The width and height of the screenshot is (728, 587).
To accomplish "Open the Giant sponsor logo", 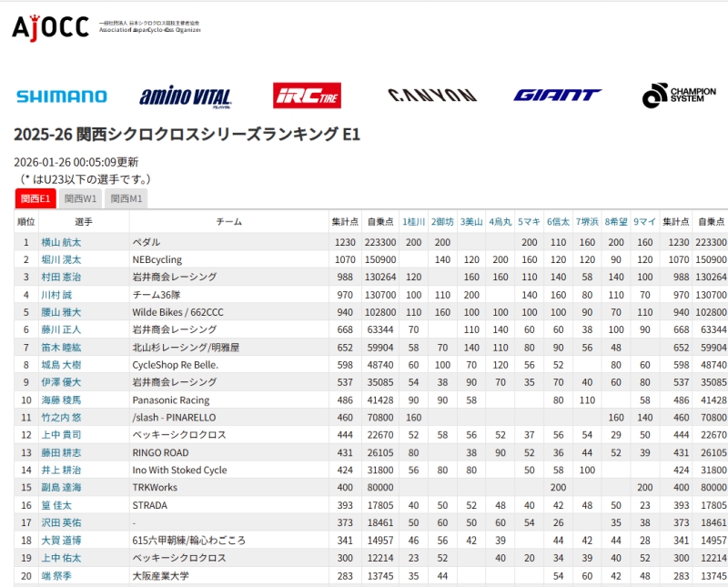I will (x=557, y=96).
